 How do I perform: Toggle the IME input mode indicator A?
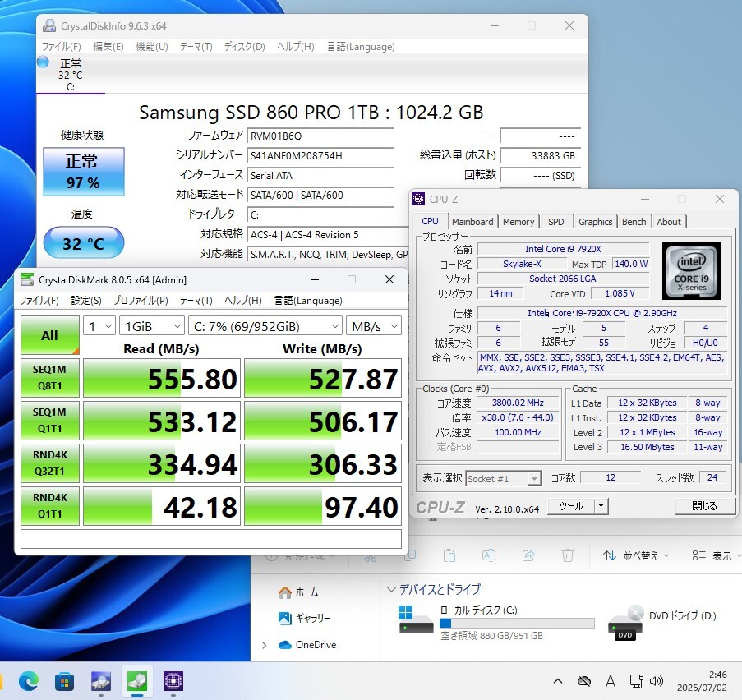[x=611, y=682]
